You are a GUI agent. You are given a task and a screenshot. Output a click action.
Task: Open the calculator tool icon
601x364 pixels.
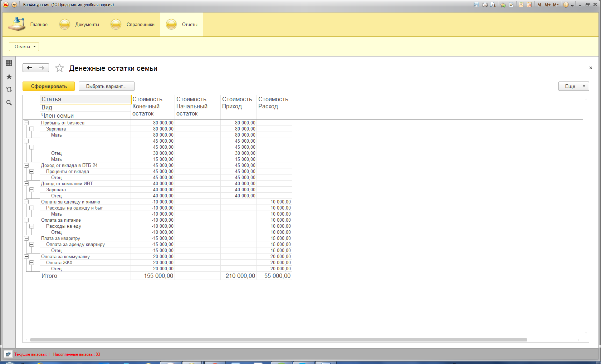tap(521, 5)
